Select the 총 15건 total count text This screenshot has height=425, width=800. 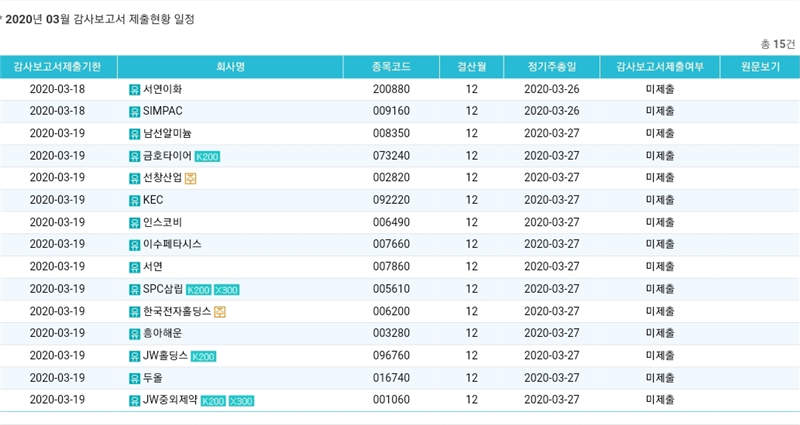pos(778,44)
